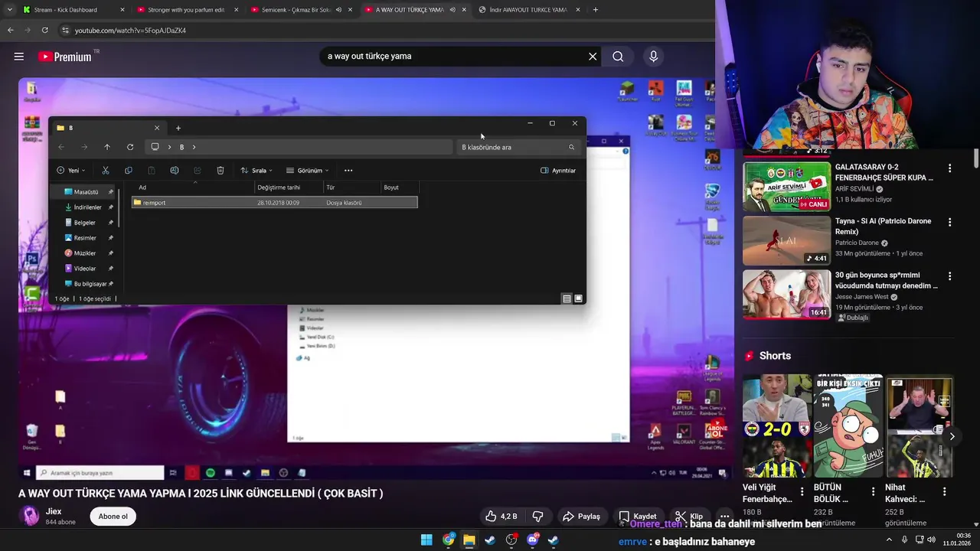This screenshot has height=551, width=980.
Task: Open File Explorer from the taskbar
Action: 469,540
